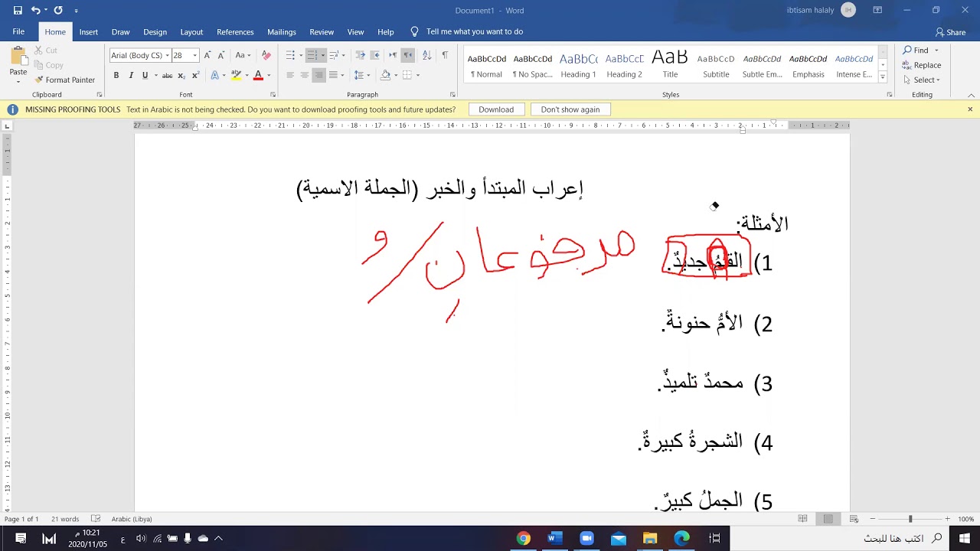Toggle Print Layout view in status bar
980x551 pixels.
coord(828,519)
